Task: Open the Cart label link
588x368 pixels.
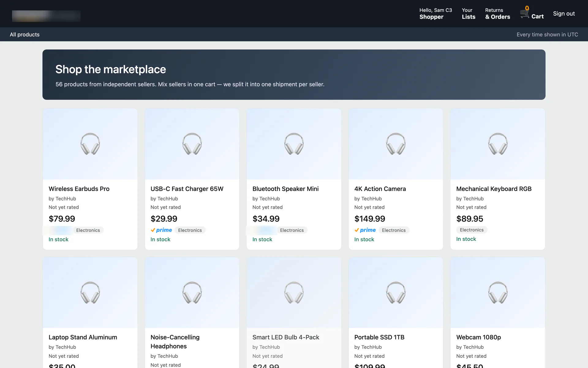Action: [537, 17]
